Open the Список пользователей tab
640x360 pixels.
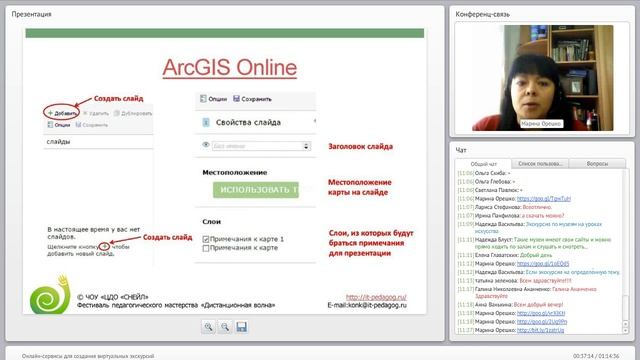[x=540, y=164]
